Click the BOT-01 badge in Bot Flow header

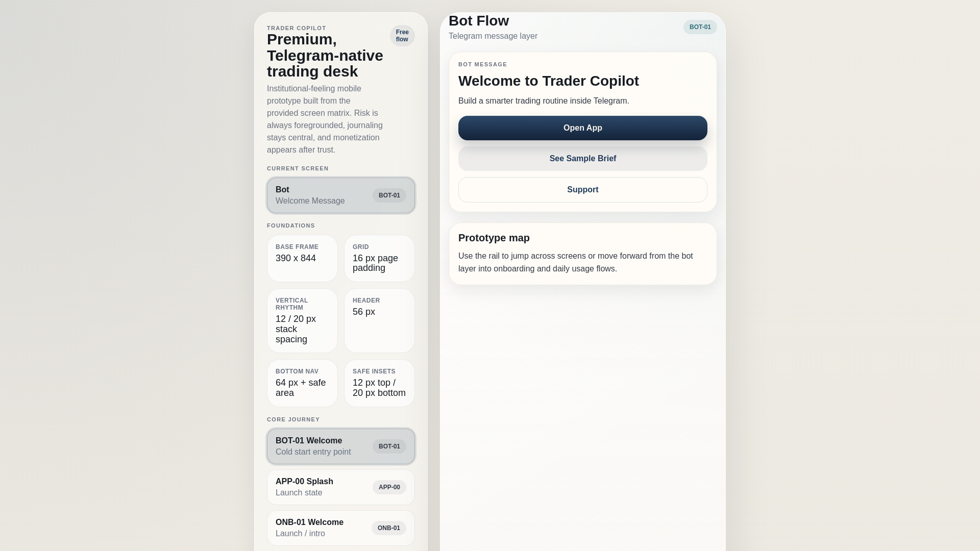pos(700,27)
